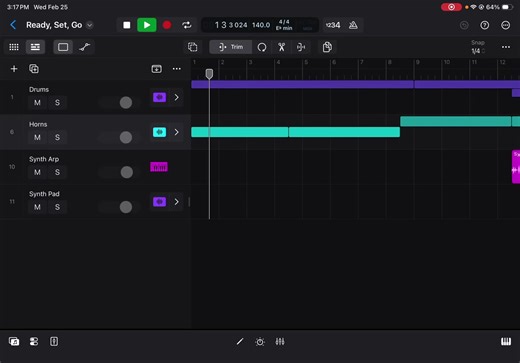This screenshot has height=363, width=520.
Task: Select the Synth Pad track name
Action: [44, 194]
